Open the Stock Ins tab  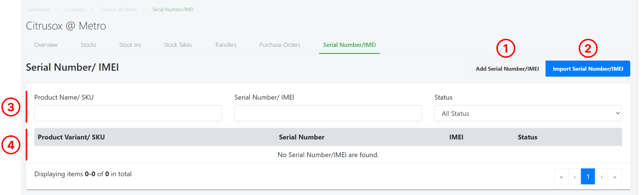click(130, 45)
